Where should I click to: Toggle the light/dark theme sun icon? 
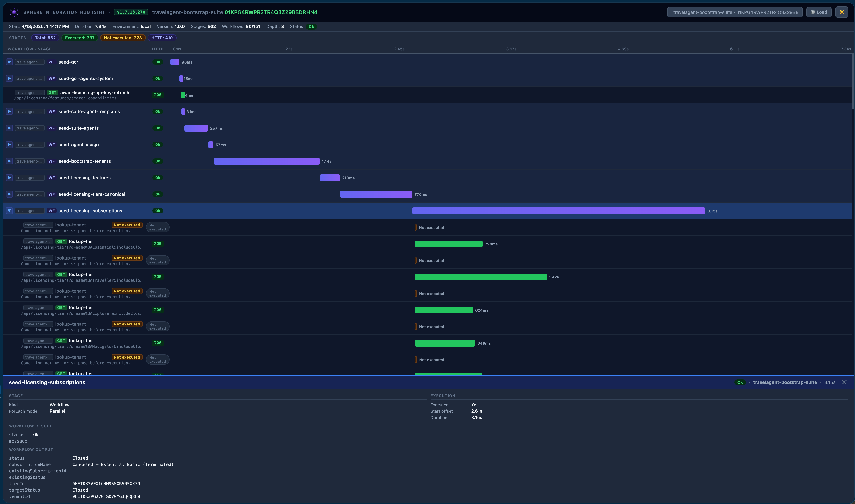coord(841,12)
